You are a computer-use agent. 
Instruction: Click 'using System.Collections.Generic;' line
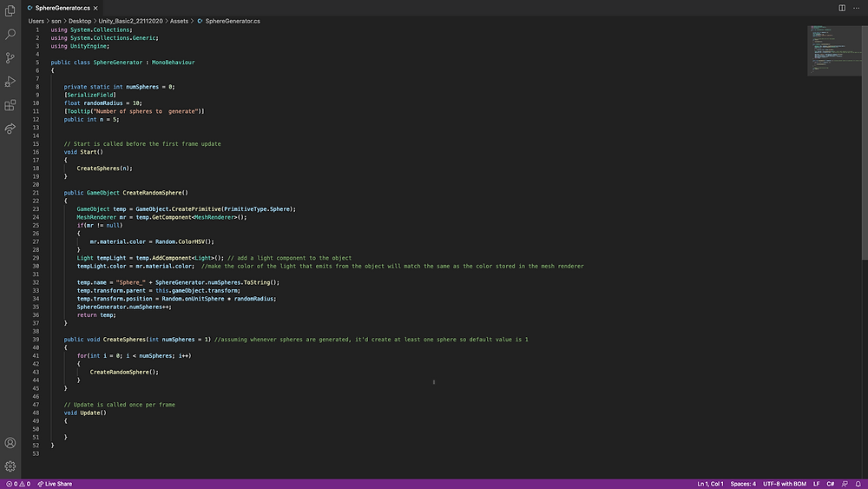click(105, 38)
